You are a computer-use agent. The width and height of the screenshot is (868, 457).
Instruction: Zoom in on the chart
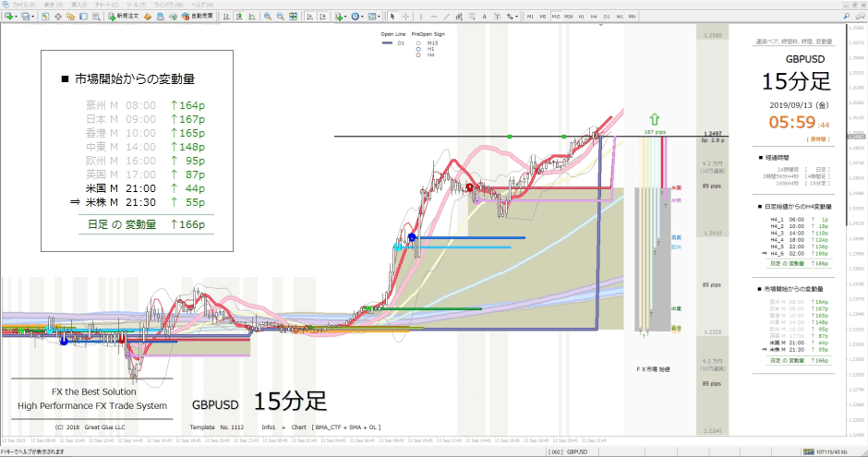pos(268,17)
